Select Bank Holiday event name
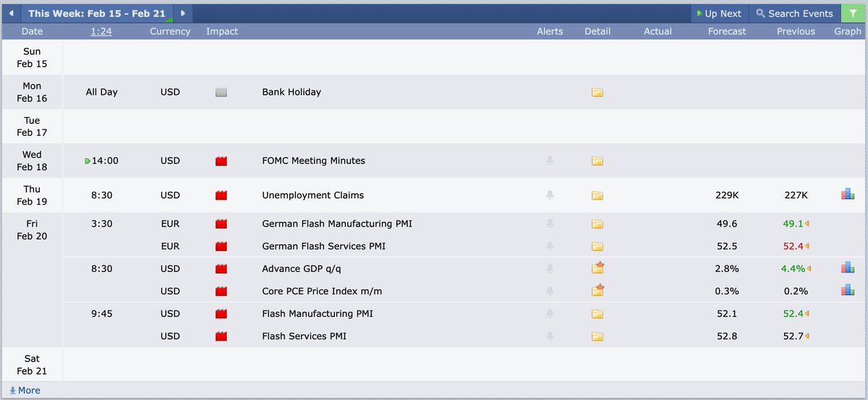The height and width of the screenshot is (400, 868). point(292,92)
